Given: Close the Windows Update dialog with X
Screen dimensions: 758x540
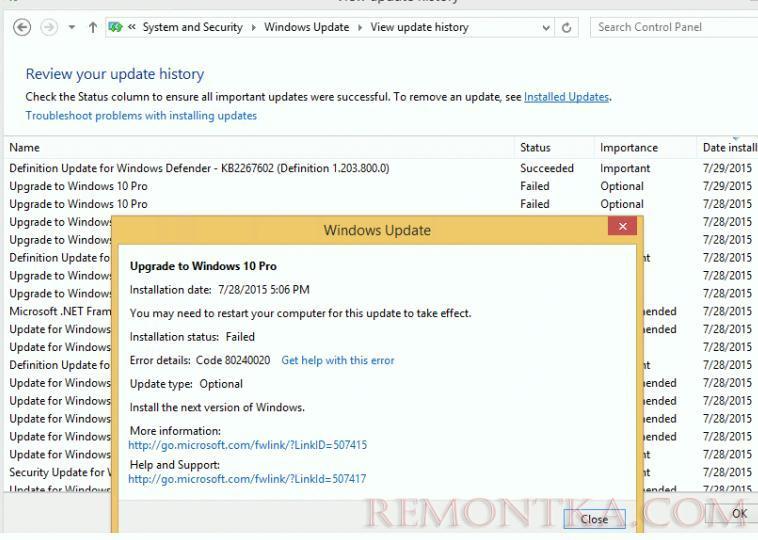Looking at the screenshot, I should 623,226.
